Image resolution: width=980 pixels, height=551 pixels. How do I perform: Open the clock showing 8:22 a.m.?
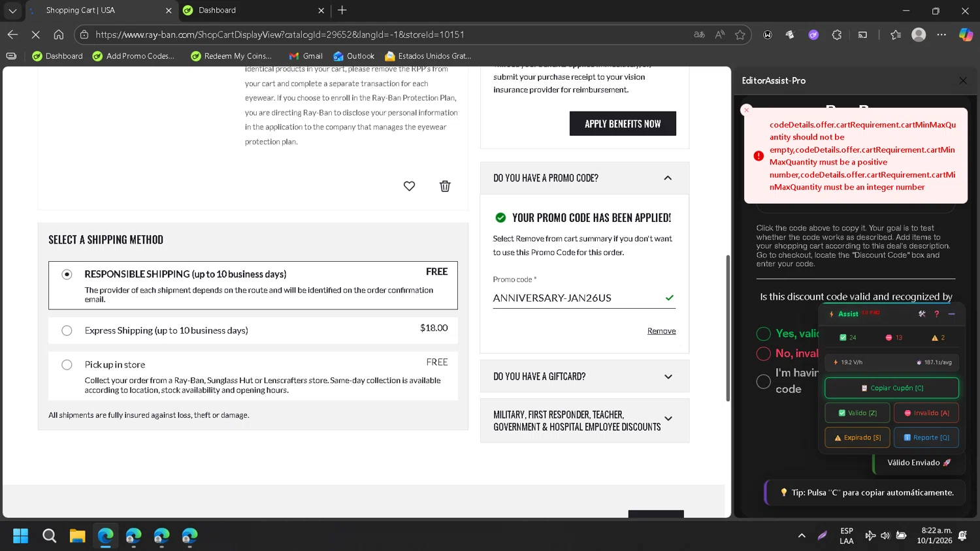point(934,535)
